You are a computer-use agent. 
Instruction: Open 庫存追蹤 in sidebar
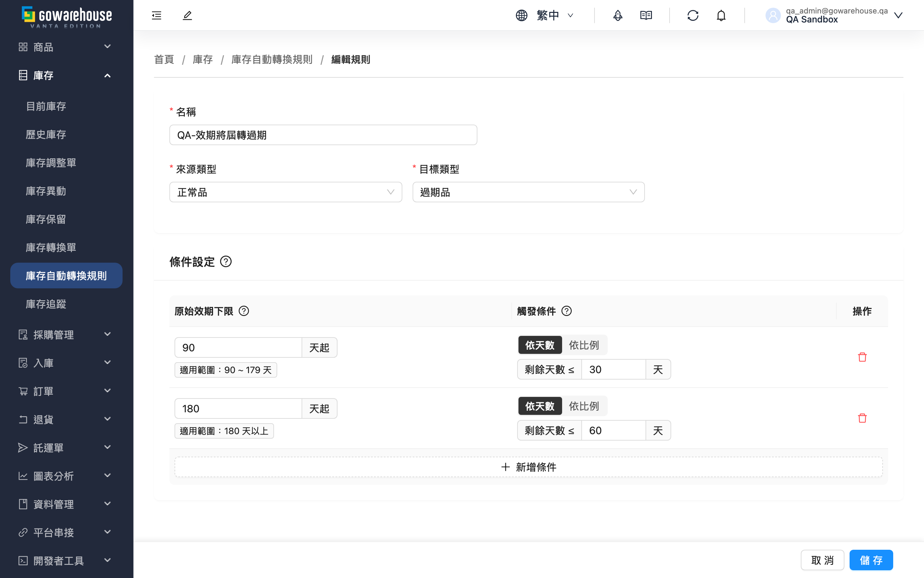tap(46, 304)
